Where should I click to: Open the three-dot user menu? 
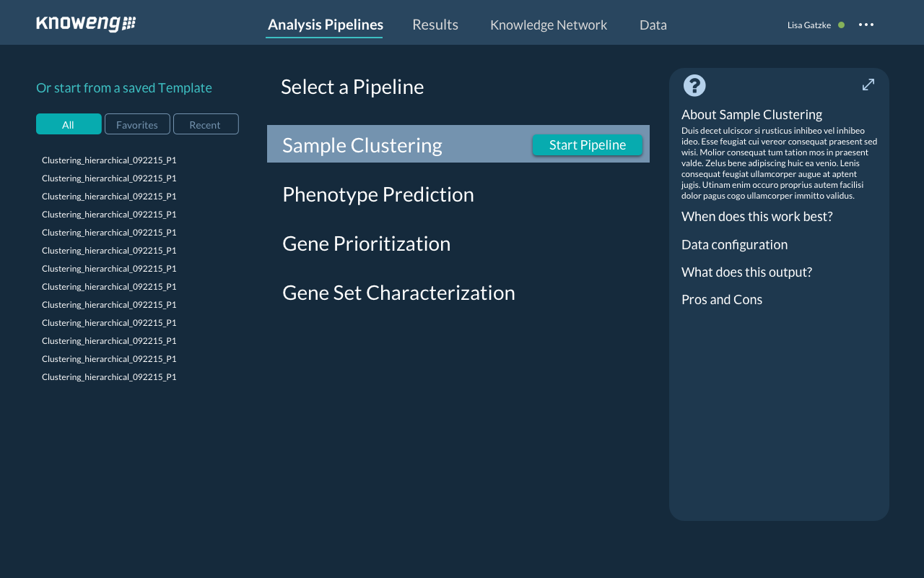[866, 25]
